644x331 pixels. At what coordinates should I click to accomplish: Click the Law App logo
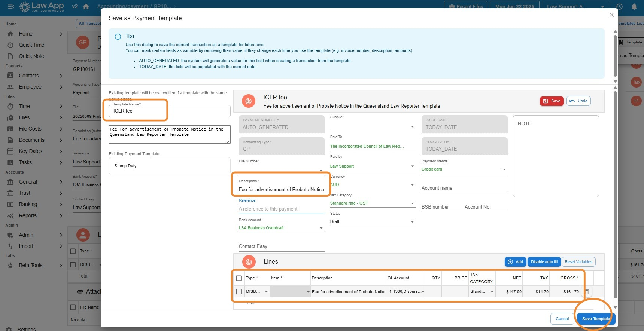42,6
